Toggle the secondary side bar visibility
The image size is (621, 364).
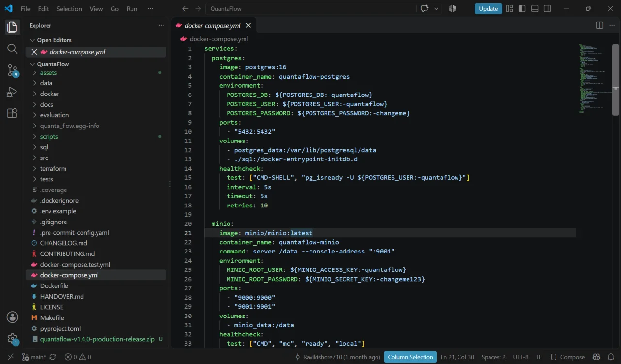tap(547, 9)
